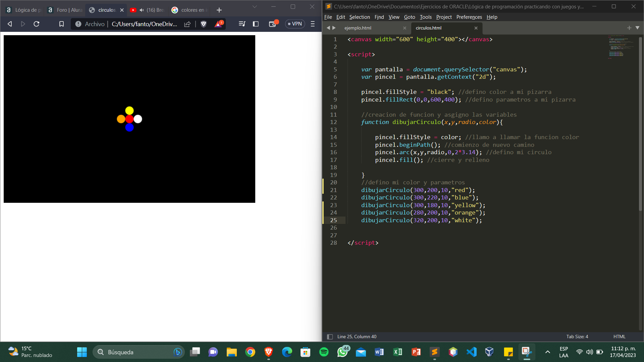Go back in the Brave browser

pyautogui.click(x=10, y=24)
